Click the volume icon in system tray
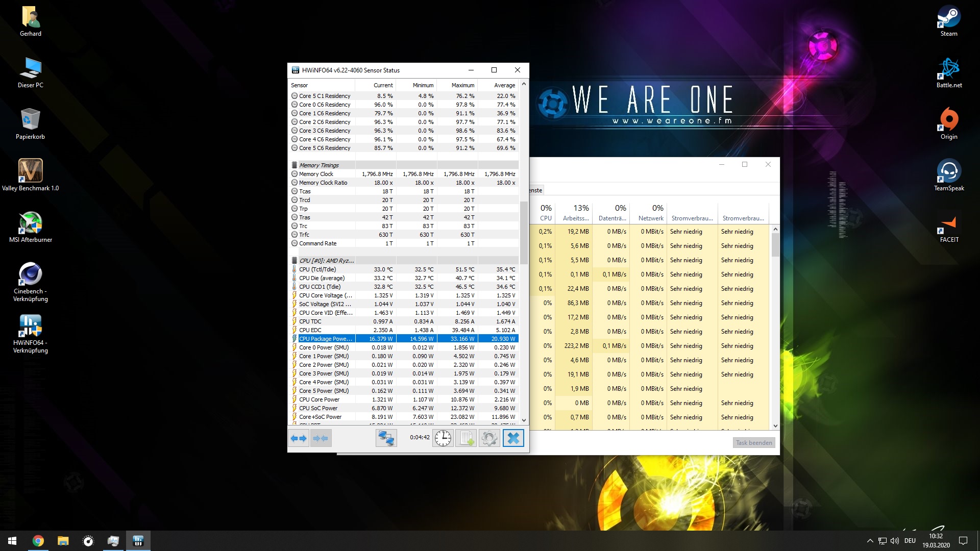The width and height of the screenshot is (980, 551). (894, 541)
